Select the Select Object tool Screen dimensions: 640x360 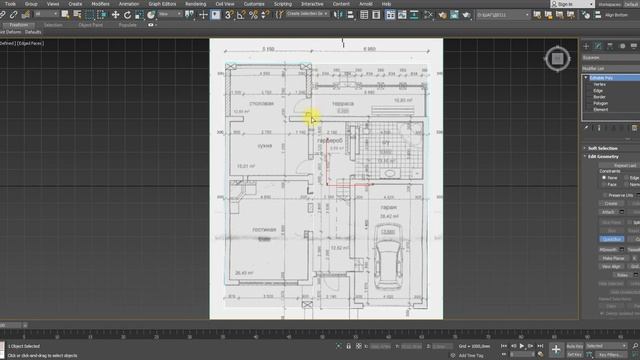tap(65, 15)
